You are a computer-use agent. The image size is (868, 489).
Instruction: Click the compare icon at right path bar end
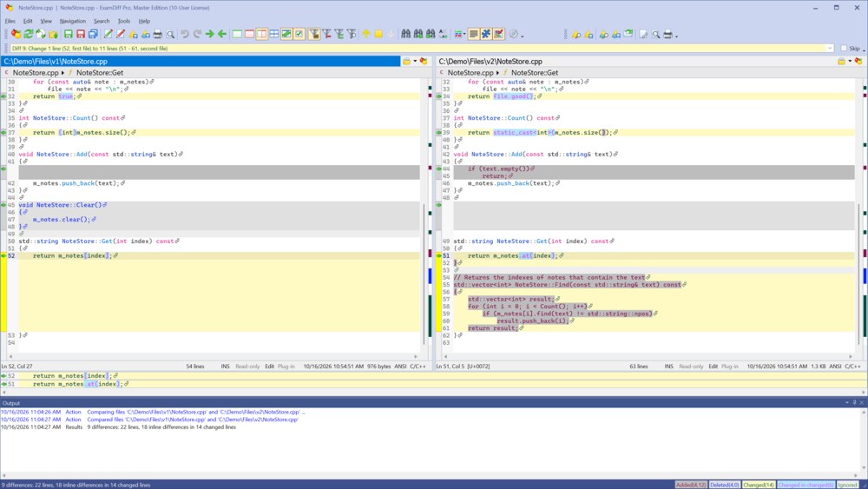point(858,62)
